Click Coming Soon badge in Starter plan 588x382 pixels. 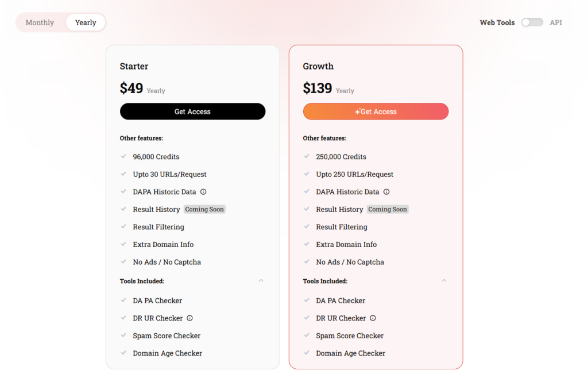204,210
